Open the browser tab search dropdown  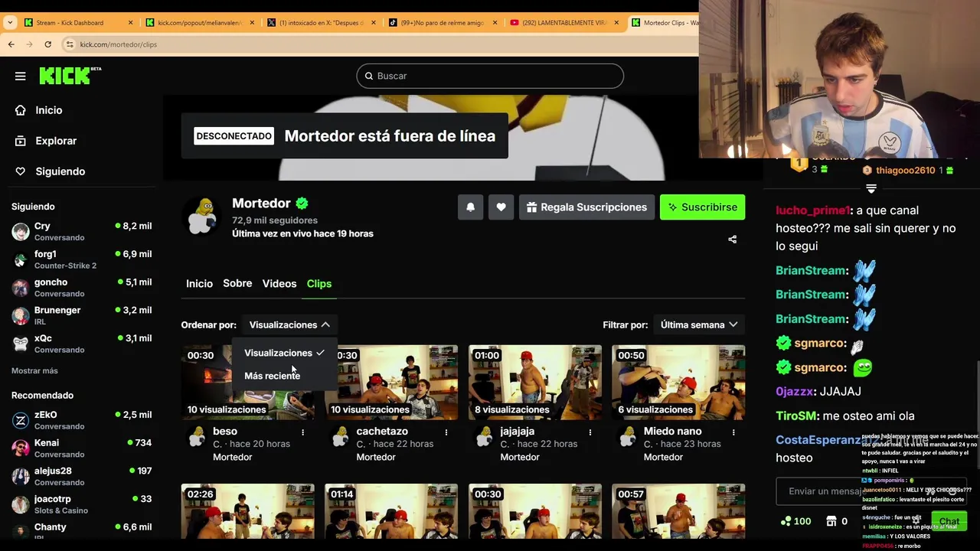pos(9,23)
